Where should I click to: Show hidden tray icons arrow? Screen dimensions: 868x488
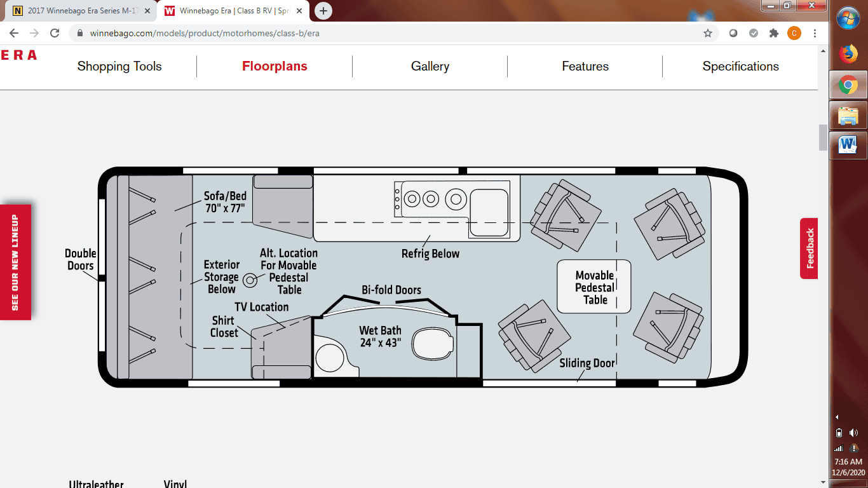(x=837, y=417)
